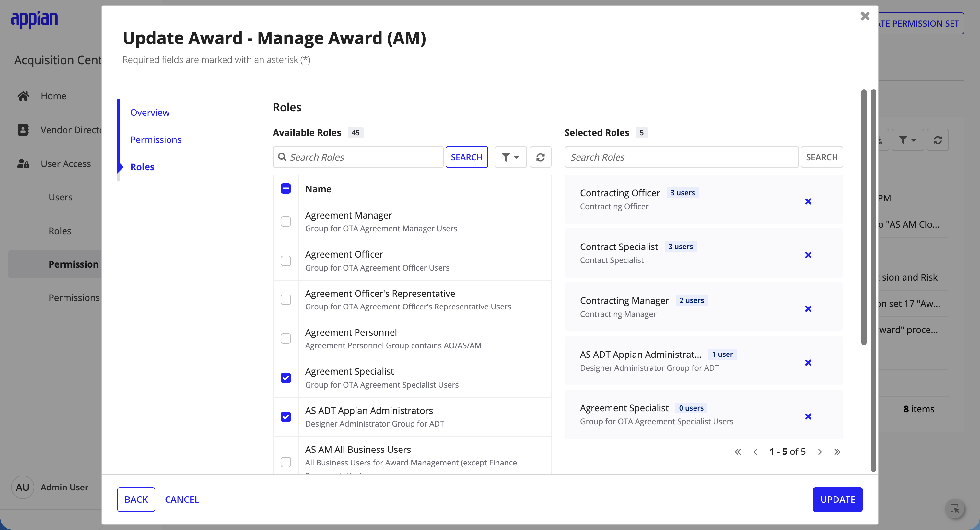The width and height of the screenshot is (980, 530).
Task: Check Agreement Officer's Representative checkbox
Action: [286, 300]
